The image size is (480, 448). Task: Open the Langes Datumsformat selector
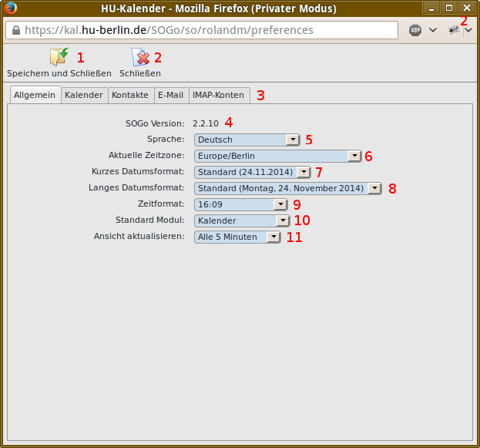pos(288,188)
